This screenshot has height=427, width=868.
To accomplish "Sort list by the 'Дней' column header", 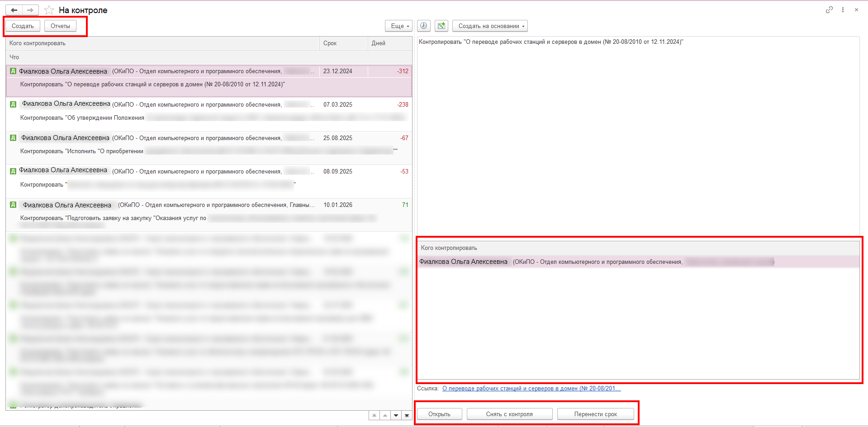I will click(379, 43).
